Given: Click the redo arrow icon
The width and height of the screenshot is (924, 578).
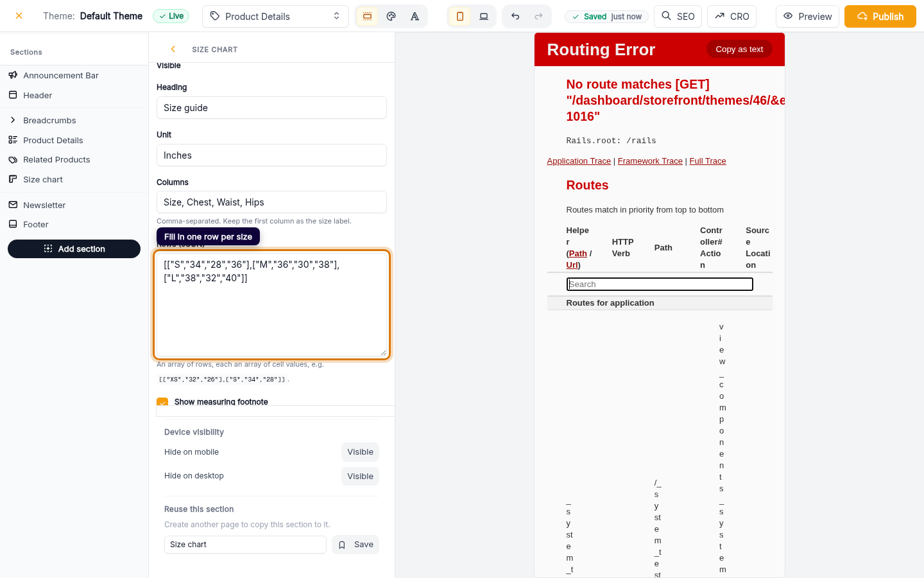Looking at the screenshot, I should 538,16.
